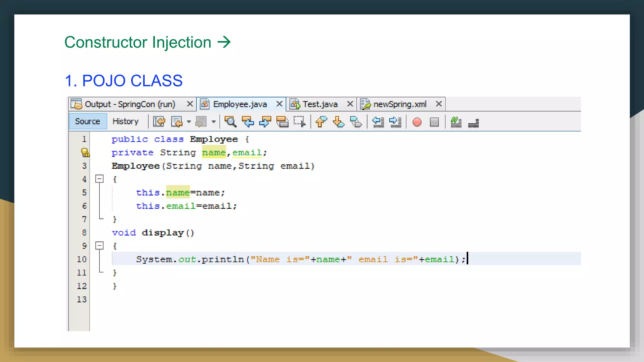Click 'Constructor Injection' slide title
644x362 pixels.
(x=138, y=42)
